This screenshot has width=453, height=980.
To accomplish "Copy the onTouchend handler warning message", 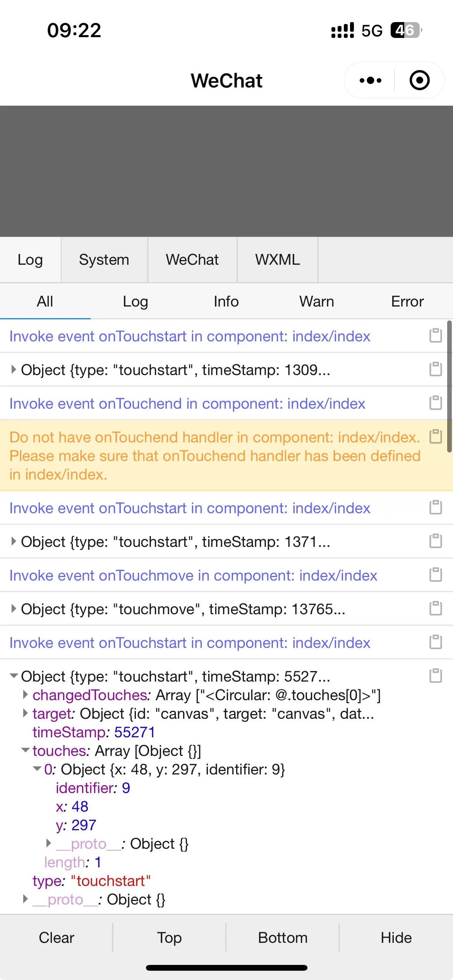I will click(436, 437).
